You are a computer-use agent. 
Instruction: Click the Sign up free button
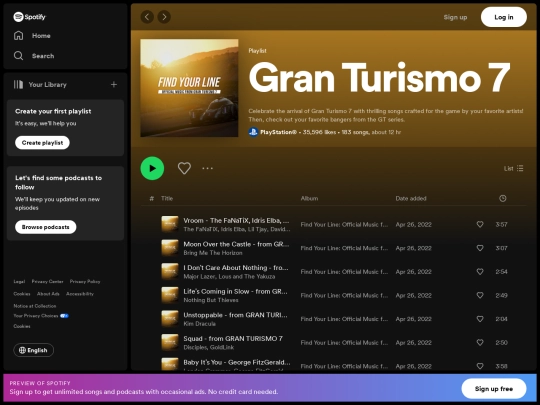click(x=494, y=388)
